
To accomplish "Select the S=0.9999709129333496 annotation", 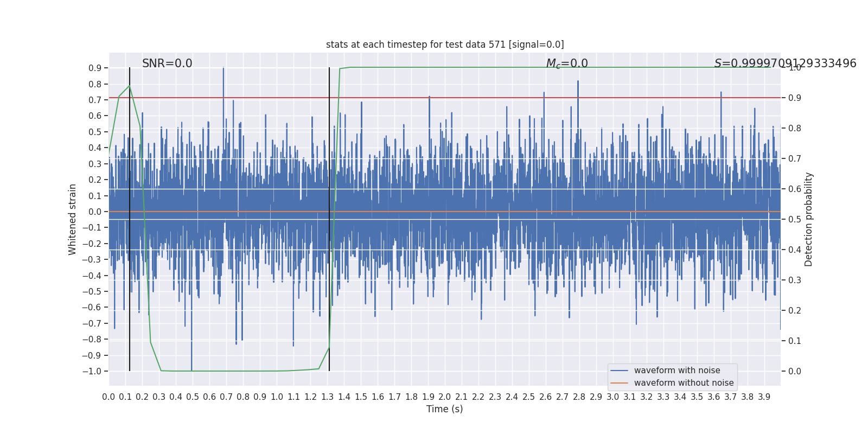I will (x=786, y=63).
